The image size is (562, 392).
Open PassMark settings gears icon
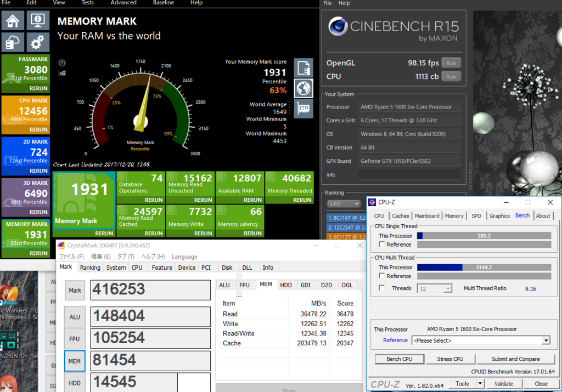click(38, 43)
